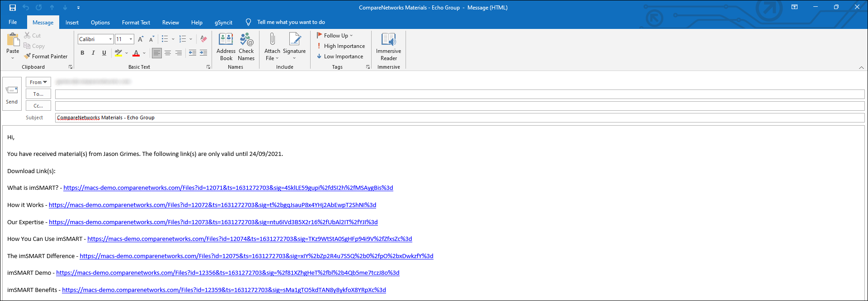Open the imSMART Benefits download link

[x=224, y=290]
